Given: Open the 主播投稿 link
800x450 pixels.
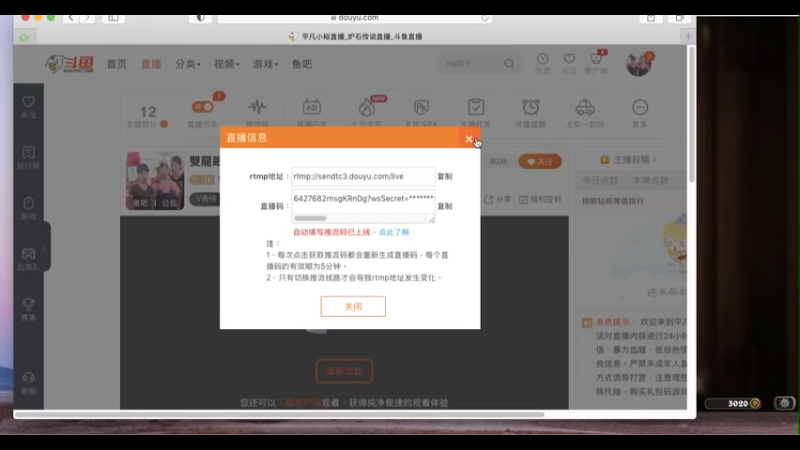Looking at the screenshot, I should 629,160.
